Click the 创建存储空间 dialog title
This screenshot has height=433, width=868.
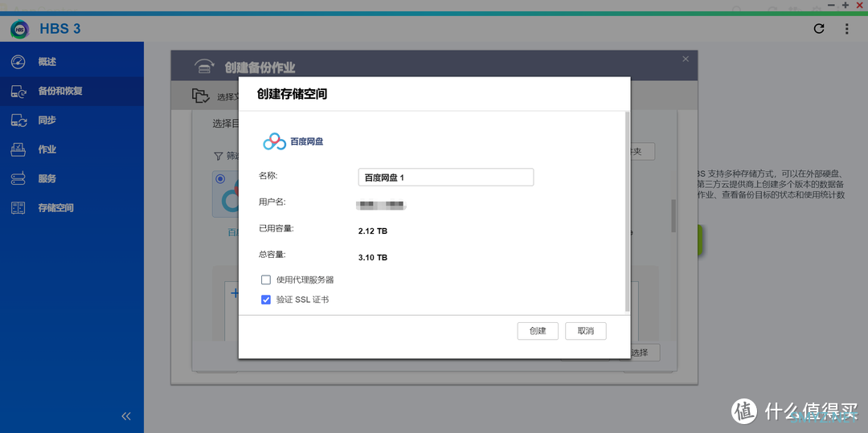coord(292,94)
